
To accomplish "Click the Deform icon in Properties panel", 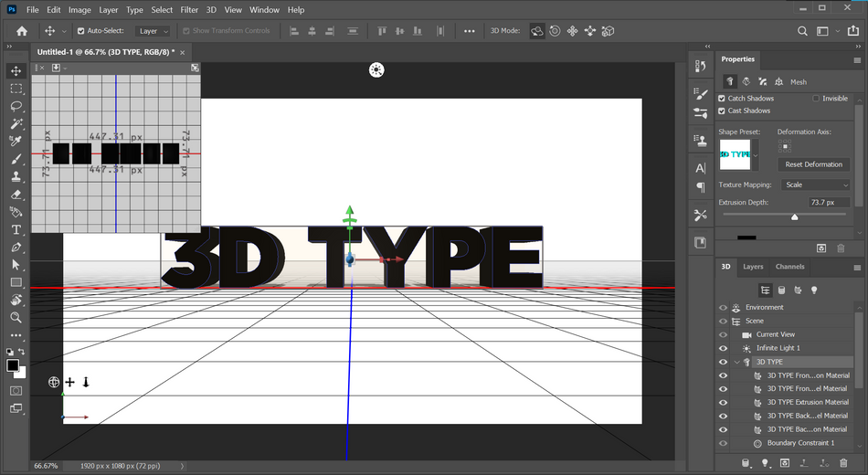I will (746, 82).
